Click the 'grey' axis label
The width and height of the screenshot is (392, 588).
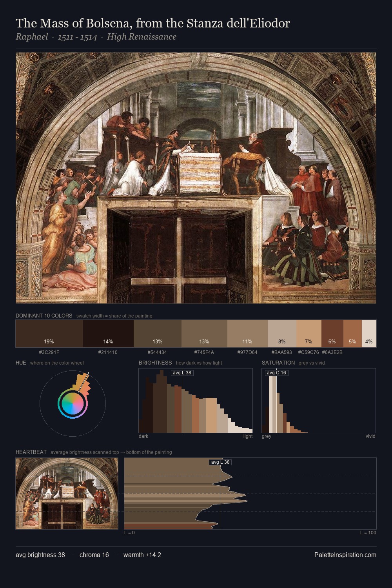pos(267,436)
